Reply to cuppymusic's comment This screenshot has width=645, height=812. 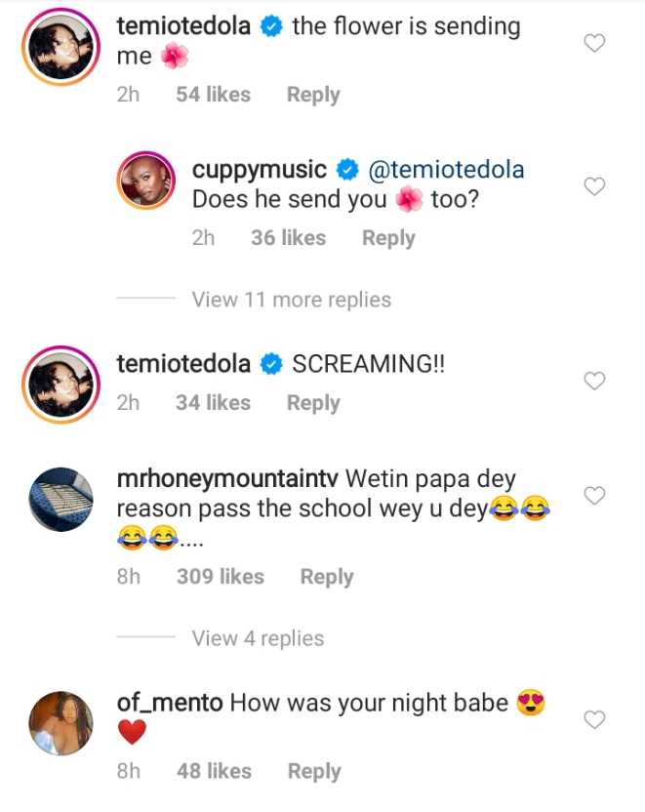pos(388,238)
